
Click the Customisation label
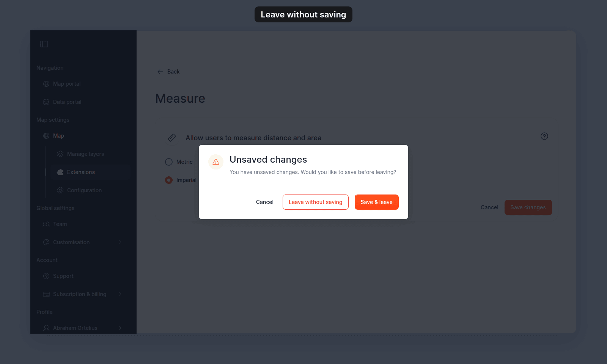pyautogui.click(x=71, y=242)
